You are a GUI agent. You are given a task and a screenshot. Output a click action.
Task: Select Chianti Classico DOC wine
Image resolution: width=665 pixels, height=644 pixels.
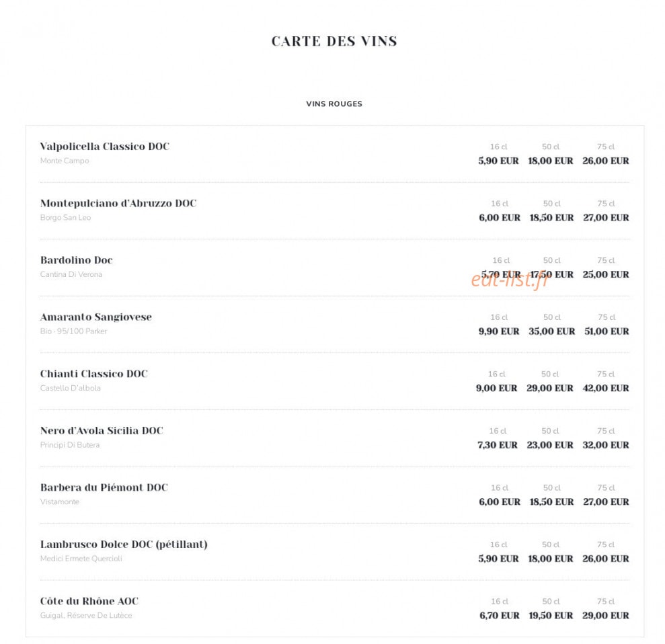[x=93, y=374]
